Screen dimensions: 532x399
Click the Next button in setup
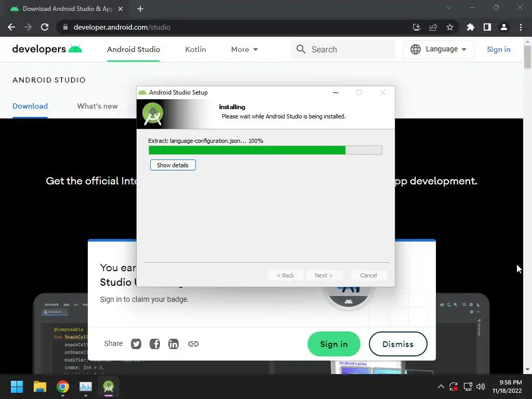323,275
